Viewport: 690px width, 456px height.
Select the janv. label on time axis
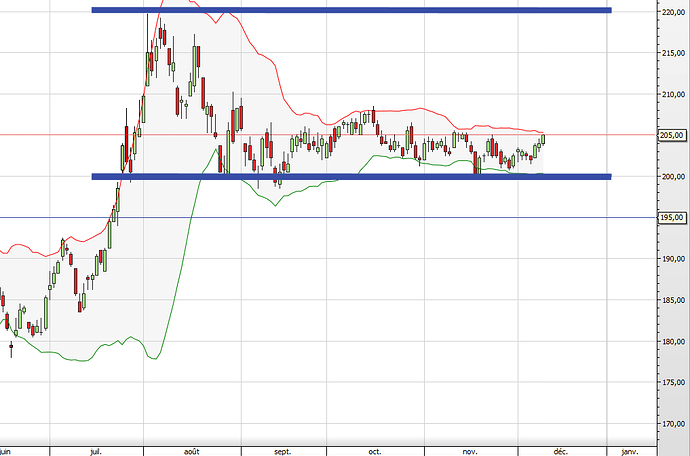click(x=629, y=451)
